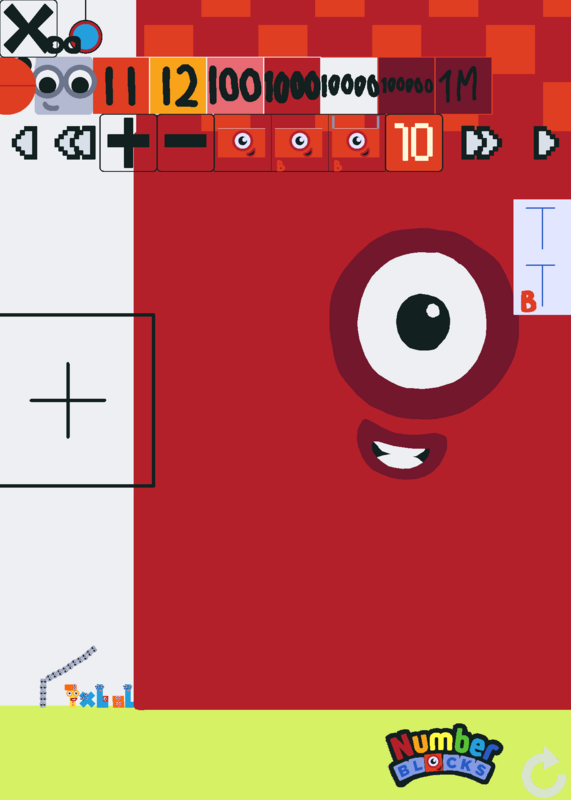The height and width of the screenshot is (800, 571).
Task: Select the pink 100 number tile
Action: [235, 85]
